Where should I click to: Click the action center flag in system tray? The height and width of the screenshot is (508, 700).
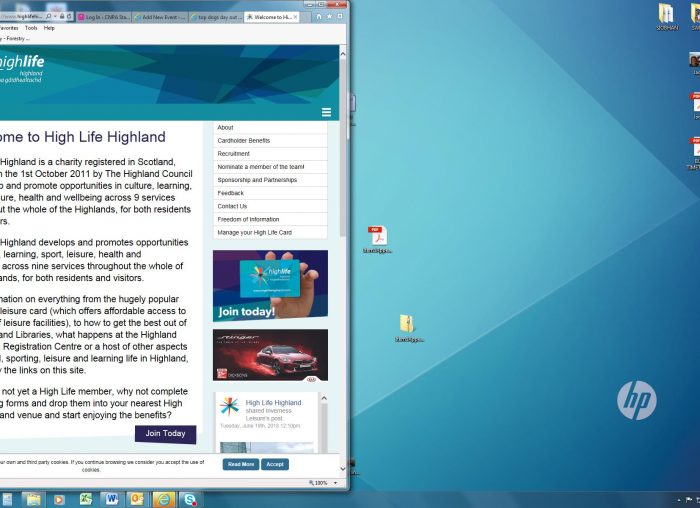[x=689, y=500]
